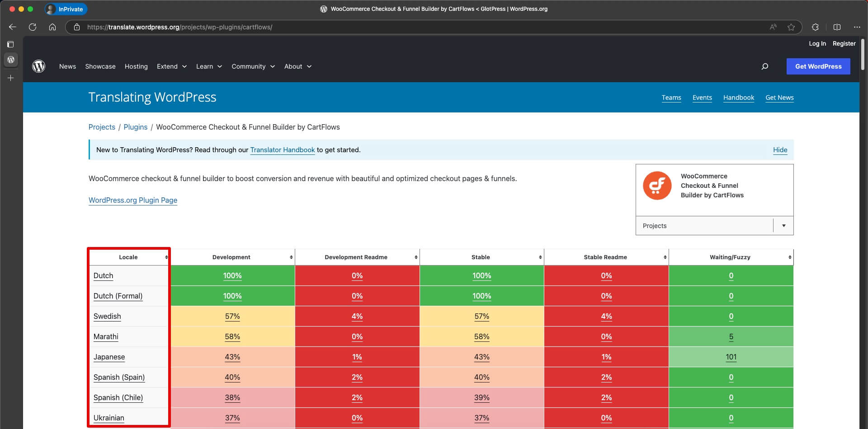Open the Handbook link in header
This screenshot has width=868, height=429.
coord(738,98)
